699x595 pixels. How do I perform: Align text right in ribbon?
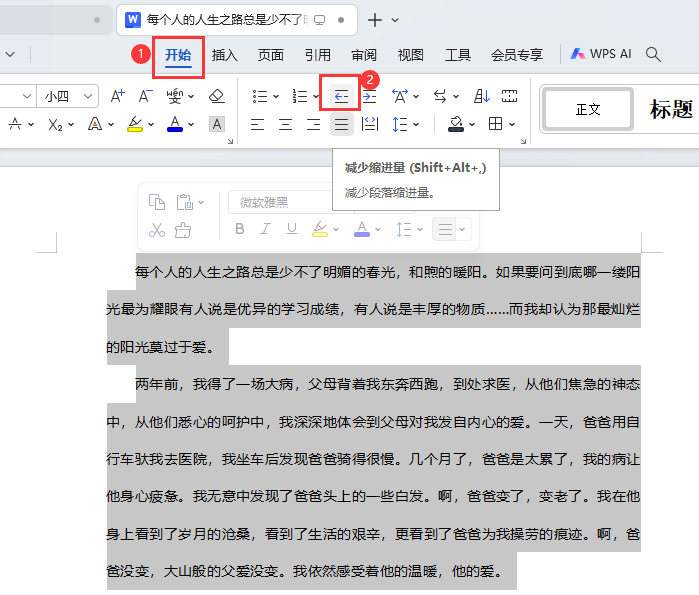(x=313, y=124)
